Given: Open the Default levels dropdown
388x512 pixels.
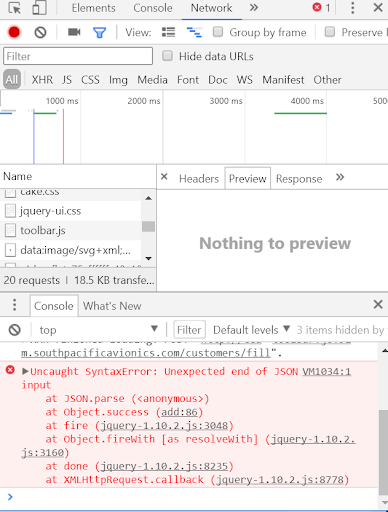Looking at the screenshot, I should click(x=252, y=330).
